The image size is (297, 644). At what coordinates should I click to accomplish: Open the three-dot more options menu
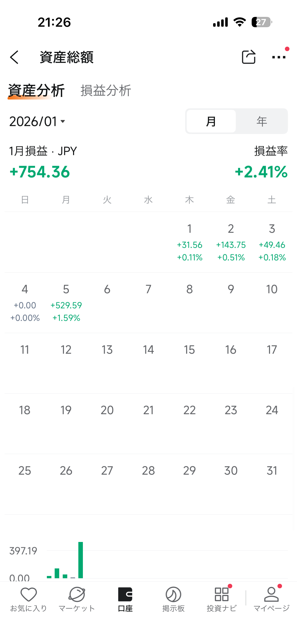(279, 57)
